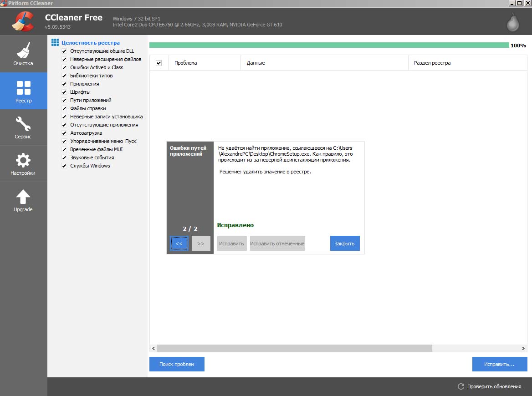Start scan with Поиск проблем button
Image resolution: width=532 pixels, height=396 pixels.
(177, 364)
